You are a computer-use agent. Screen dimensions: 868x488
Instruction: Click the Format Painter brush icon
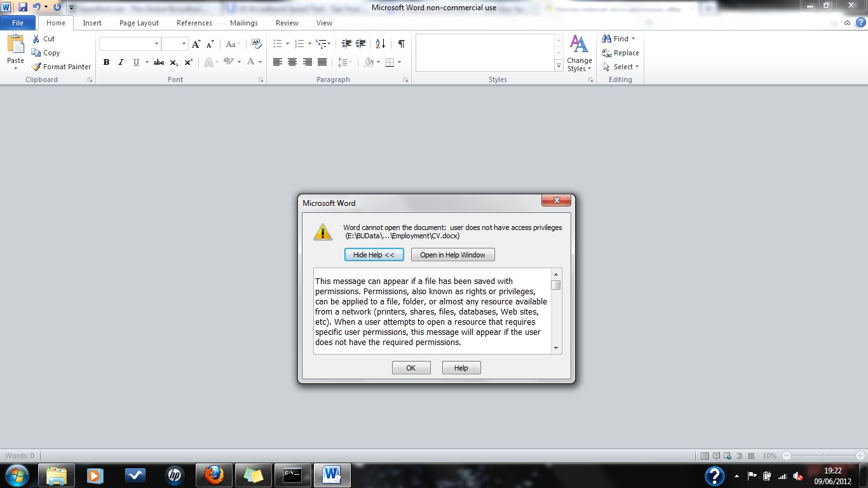point(36,67)
